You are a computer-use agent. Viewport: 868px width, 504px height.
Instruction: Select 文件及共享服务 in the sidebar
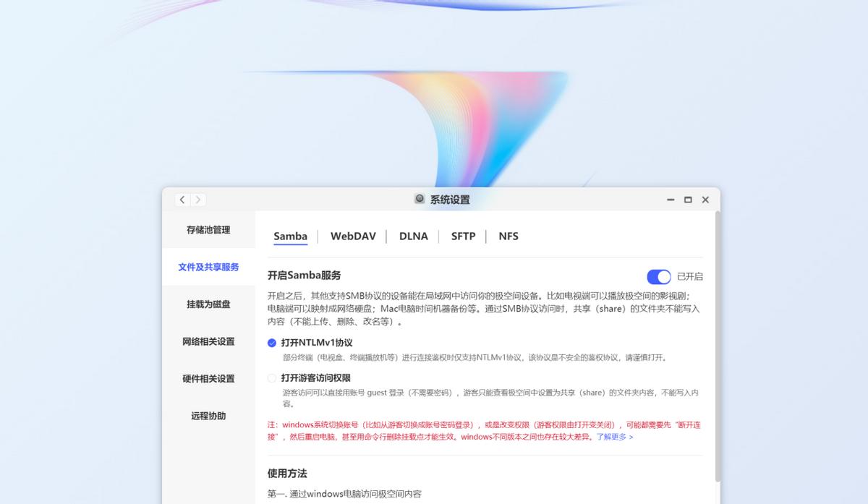[210, 267]
